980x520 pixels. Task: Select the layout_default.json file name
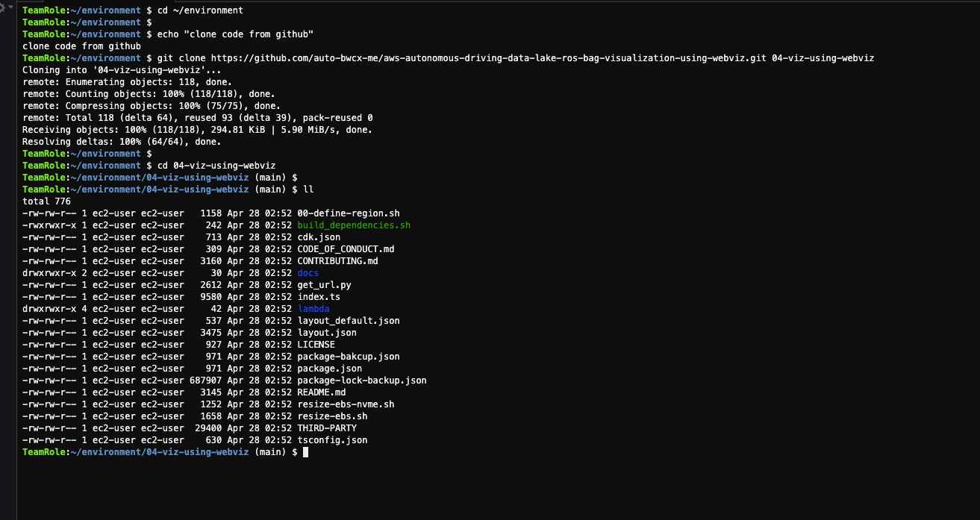coord(349,321)
